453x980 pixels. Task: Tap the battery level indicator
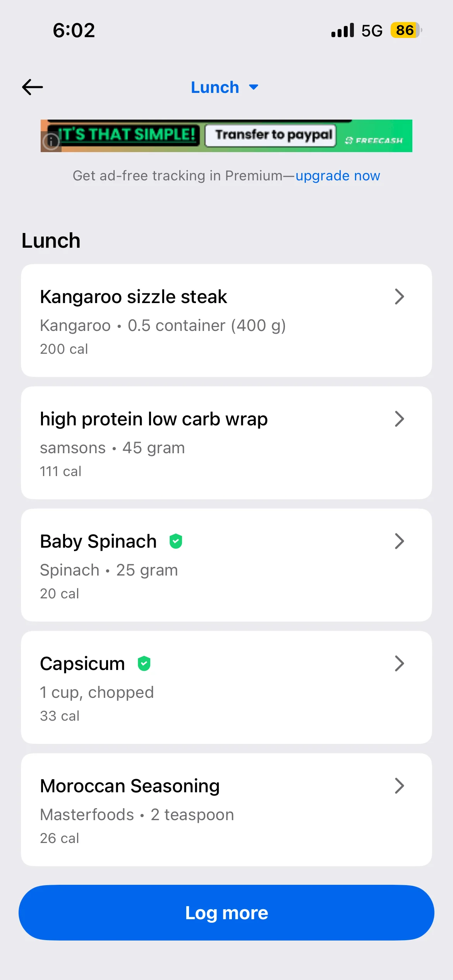[x=405, y=30]
